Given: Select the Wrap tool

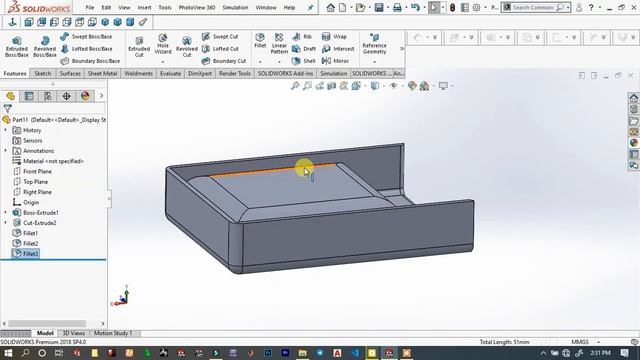Looking at the screenshot, I should (334, 36).
